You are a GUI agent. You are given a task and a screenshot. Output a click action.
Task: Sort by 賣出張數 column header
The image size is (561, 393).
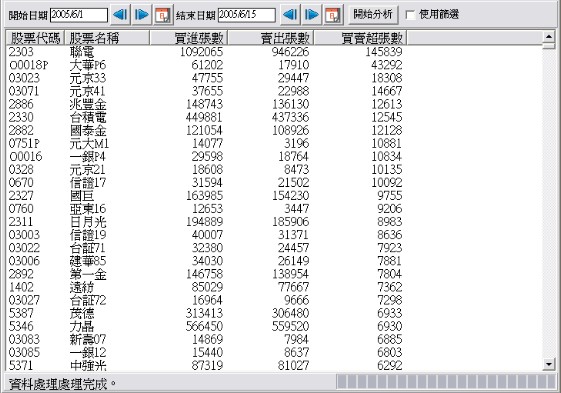tap(271, 38)
